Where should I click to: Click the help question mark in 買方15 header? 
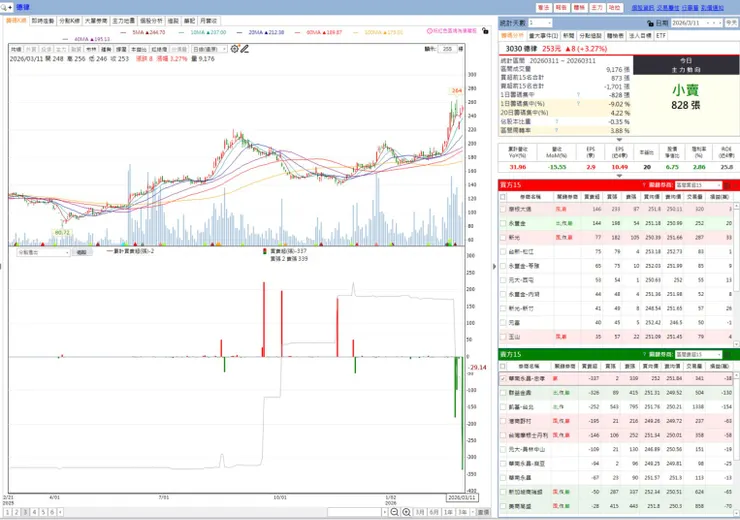(x=644, y=185)
